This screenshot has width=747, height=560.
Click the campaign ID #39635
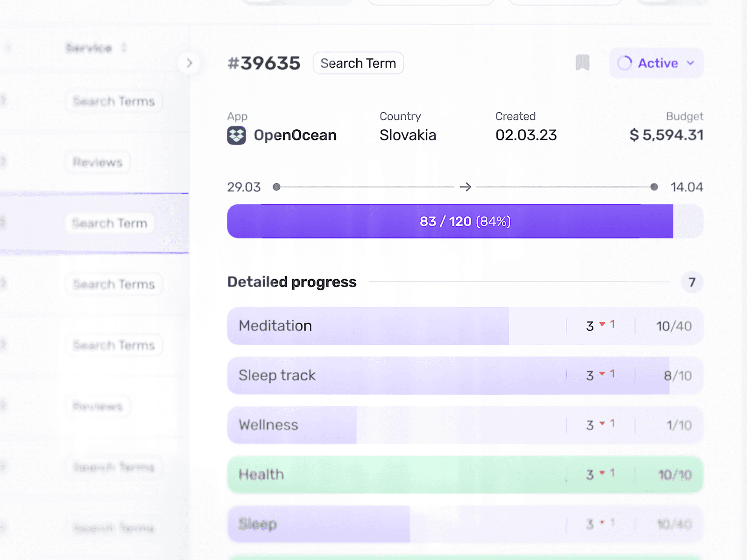point(264,63)
